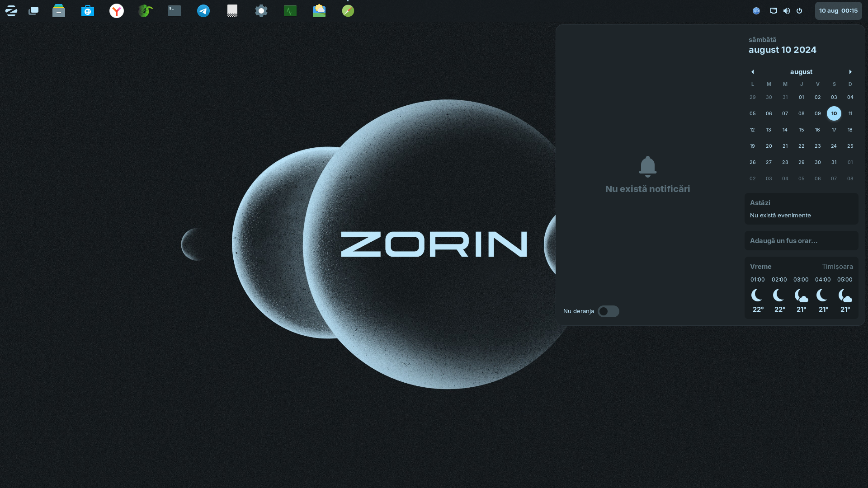Open the green compass app icon
This screenshot has width=868, height=488.
[348, 11]
